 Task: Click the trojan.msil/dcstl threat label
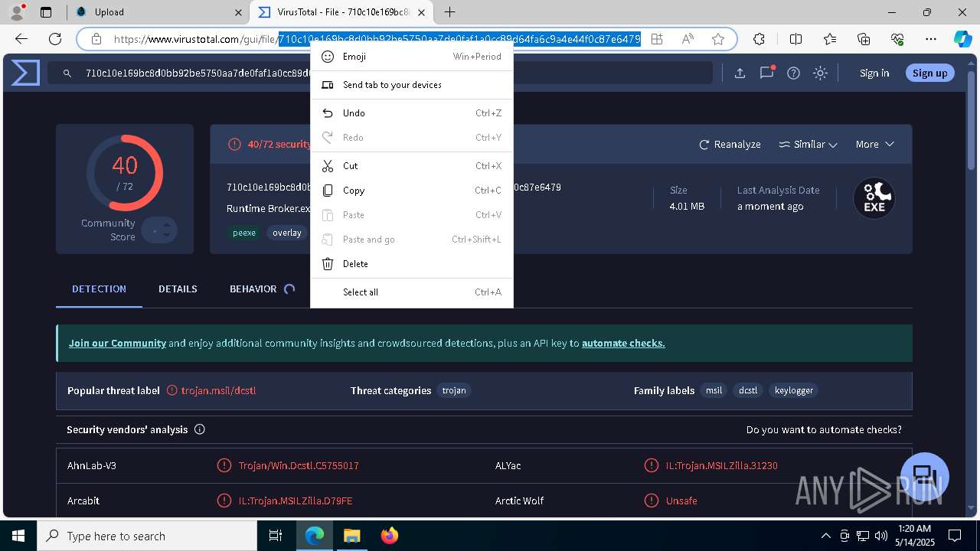pyautogui.click(x=218, y=390)
